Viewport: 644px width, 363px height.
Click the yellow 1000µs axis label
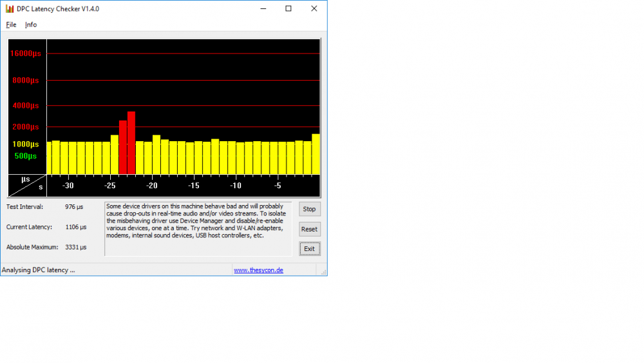(26, 144)
